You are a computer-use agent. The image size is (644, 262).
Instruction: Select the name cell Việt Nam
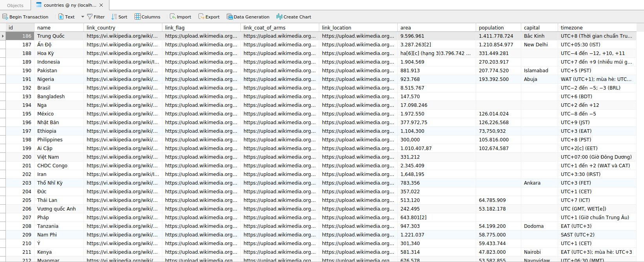coord(59,157)
